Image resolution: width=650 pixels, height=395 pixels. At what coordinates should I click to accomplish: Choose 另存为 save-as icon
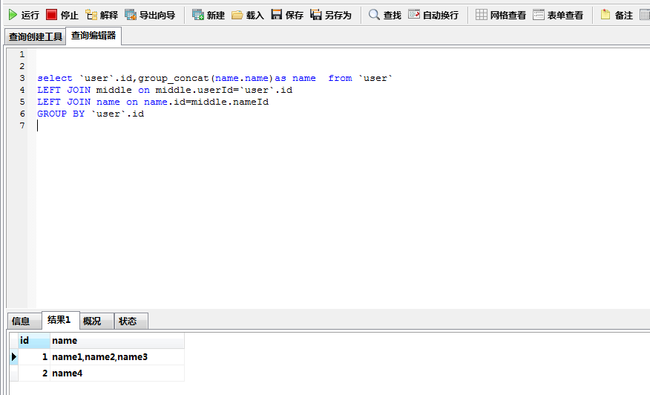tap(316, 15)
